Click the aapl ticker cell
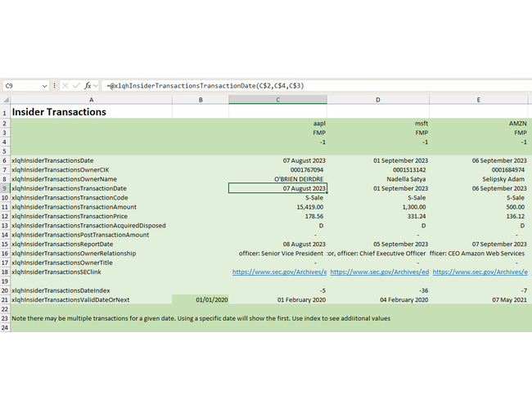Image resolution: width=532 pixels, height=409 pixels. tap(278, 124)
